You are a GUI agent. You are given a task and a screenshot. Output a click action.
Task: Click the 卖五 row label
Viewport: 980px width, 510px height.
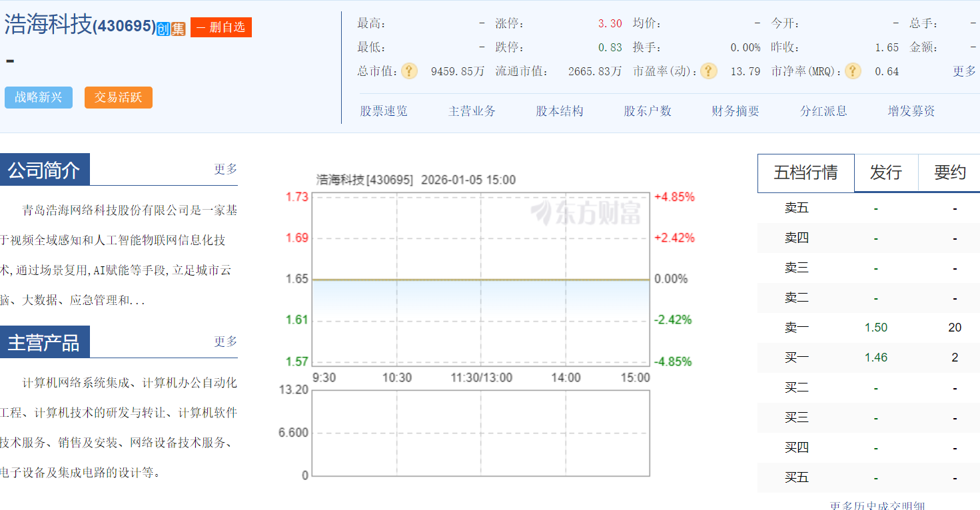point(797,208)
